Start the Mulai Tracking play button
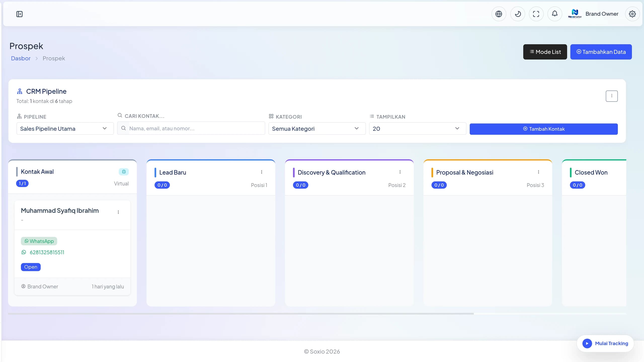Viewport: 644px width, 362px height. [587, 343]
